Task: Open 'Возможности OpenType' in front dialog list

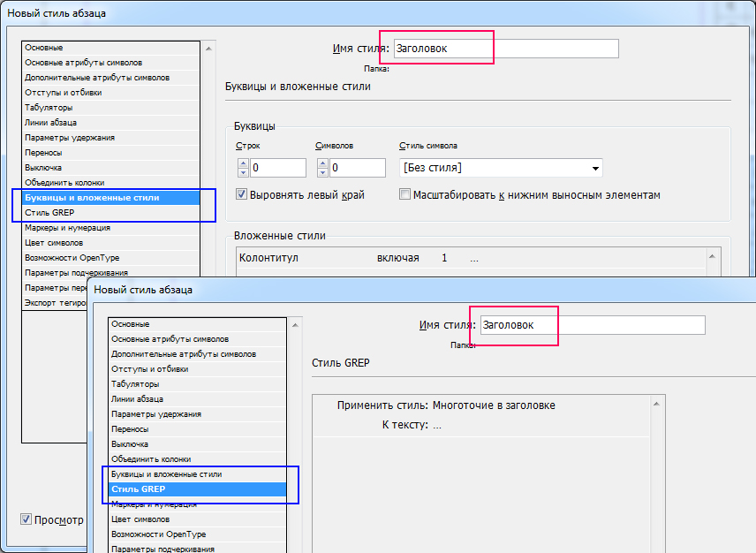Action: point(198,534)
